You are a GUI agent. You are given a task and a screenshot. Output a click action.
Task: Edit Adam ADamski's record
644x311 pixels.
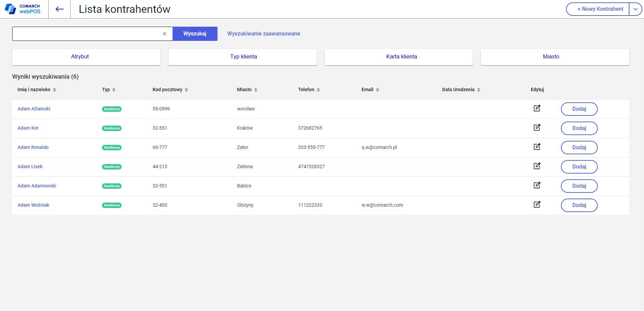click(x=537, y=108)
